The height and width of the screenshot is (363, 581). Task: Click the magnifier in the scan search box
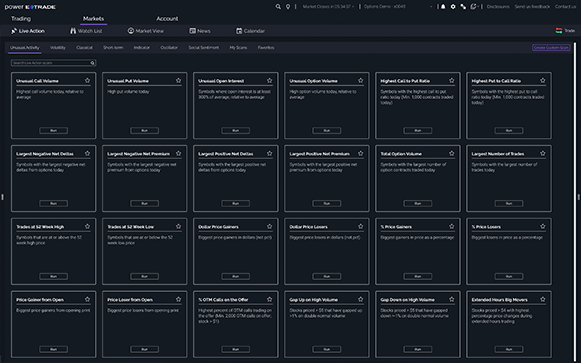pos(93,63)
